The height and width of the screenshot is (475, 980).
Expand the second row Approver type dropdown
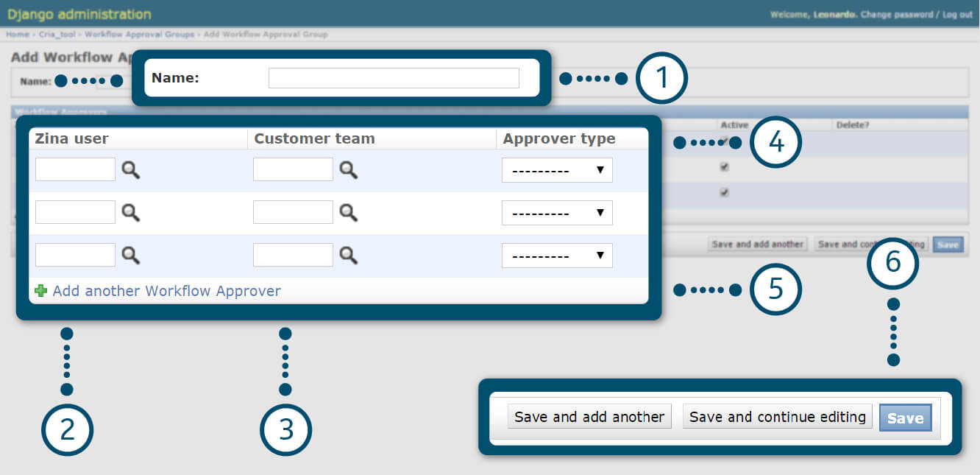557,213
